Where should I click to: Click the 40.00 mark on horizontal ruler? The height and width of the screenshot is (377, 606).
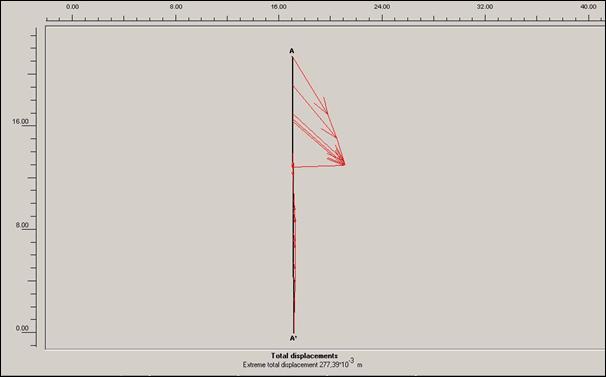(x=589, y=7)
